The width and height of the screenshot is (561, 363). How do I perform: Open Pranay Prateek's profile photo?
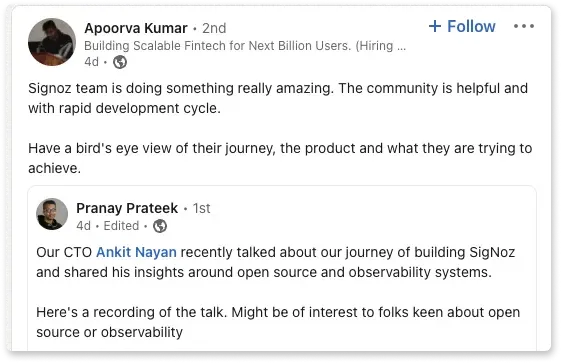pyautogui.click(x=52, y=214)
